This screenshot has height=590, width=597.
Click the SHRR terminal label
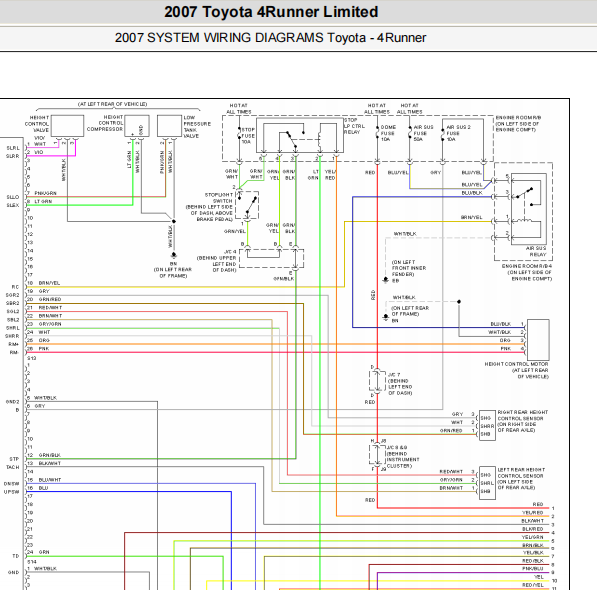point(13,336)
